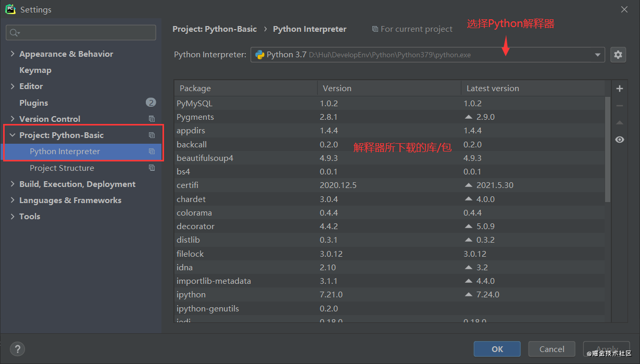Select Project Structure in the sidebar
This screenshot has height=364, width=640.
pyautogui.click(x=62, y=168)
